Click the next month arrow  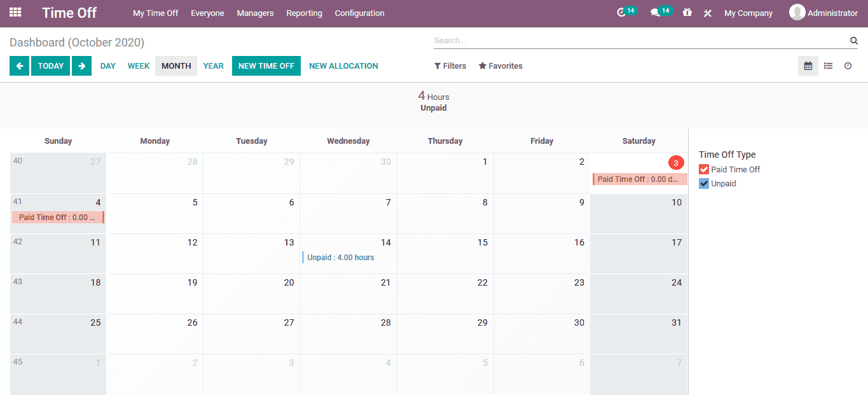(x=81, y=66)
